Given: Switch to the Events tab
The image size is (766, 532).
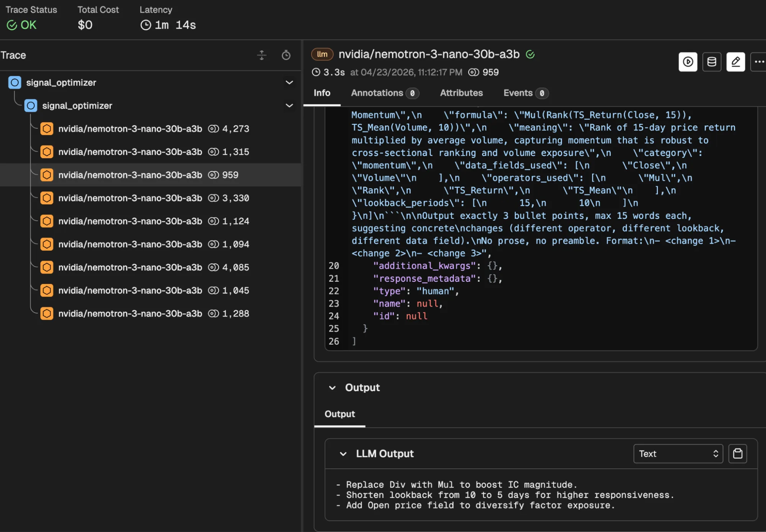Looking at the screenshot, I should 526,93.
